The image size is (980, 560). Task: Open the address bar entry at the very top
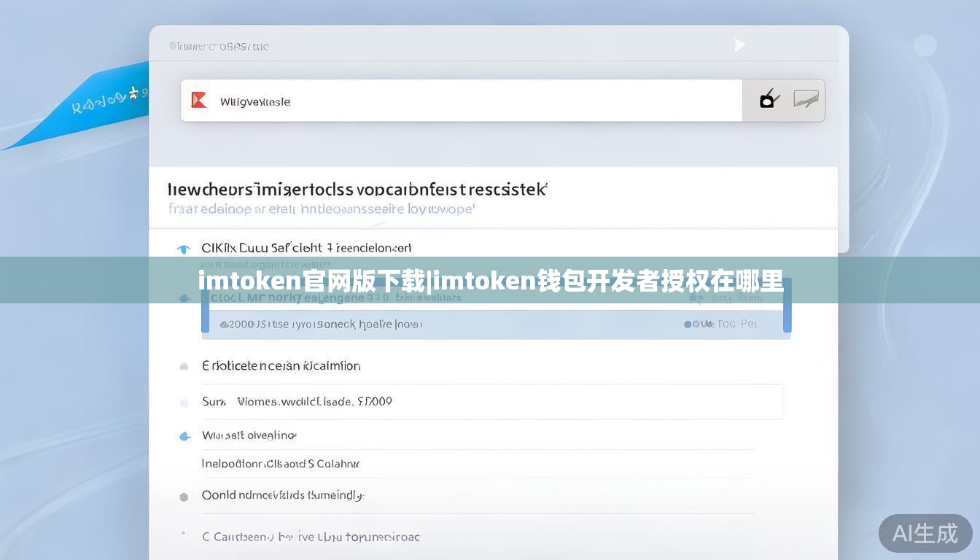click(x=219, y=45)
